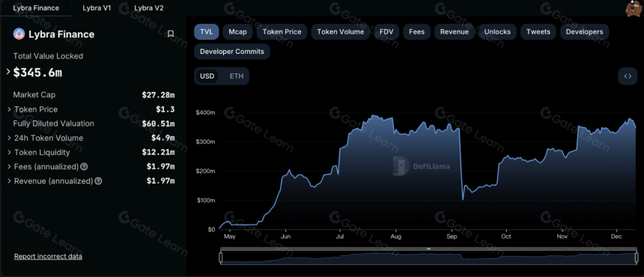Screen dimensions: 644x277
Task: Toggle the Token Volume chart metric
Action: click(x=341, y=31)
